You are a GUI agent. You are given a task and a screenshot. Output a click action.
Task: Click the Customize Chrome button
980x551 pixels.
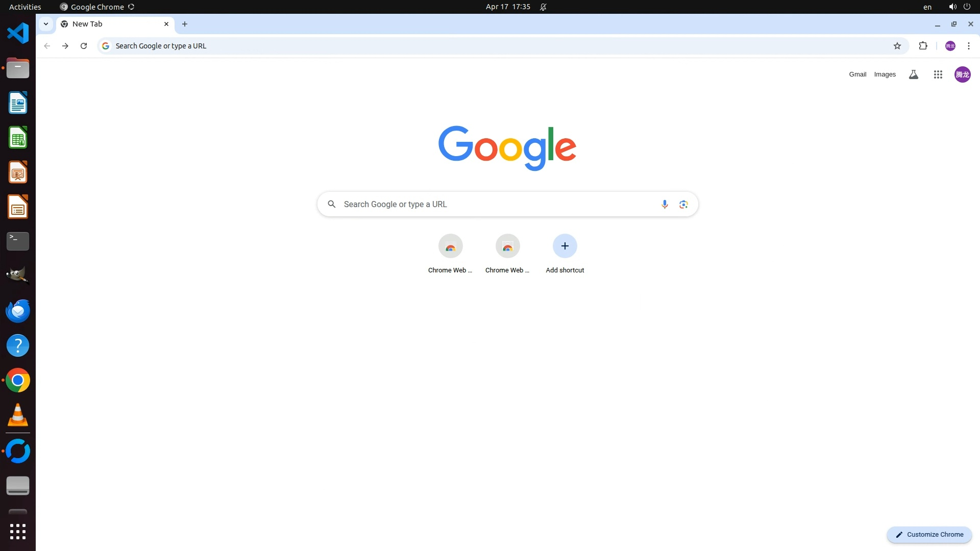tap(929, 534)
